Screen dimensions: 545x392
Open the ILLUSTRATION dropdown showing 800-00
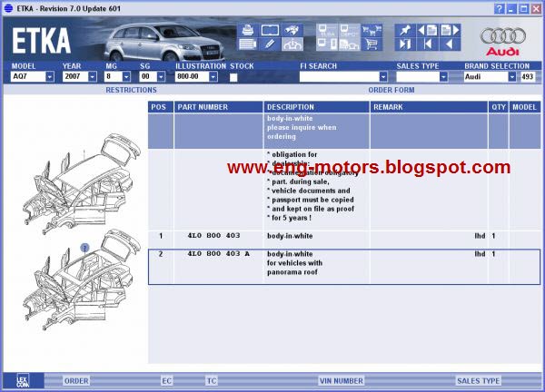213,76
